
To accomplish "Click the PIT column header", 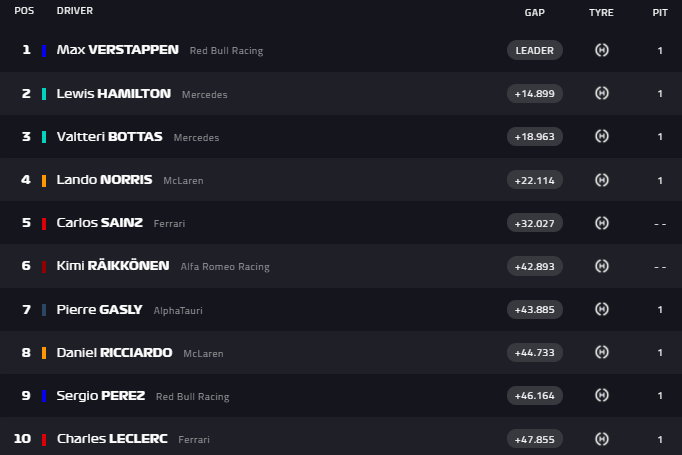I will 660,12.
